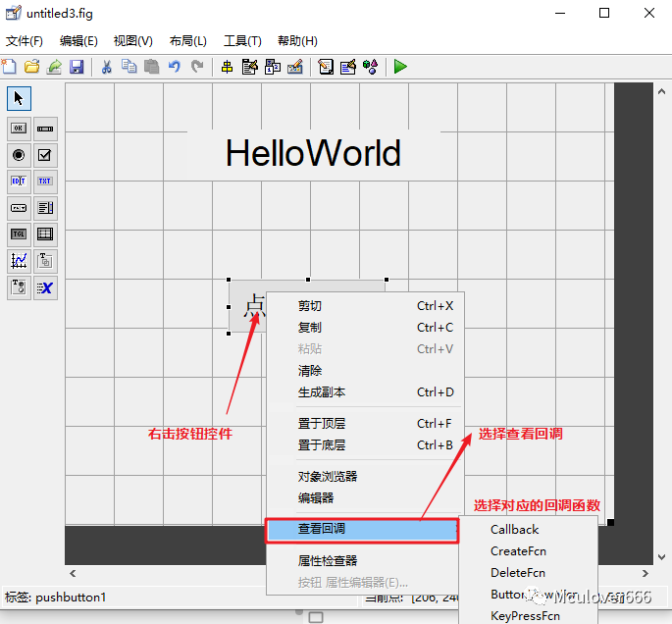Select the Axes component
The image size is (672, 624).
[x=19, y=261]
